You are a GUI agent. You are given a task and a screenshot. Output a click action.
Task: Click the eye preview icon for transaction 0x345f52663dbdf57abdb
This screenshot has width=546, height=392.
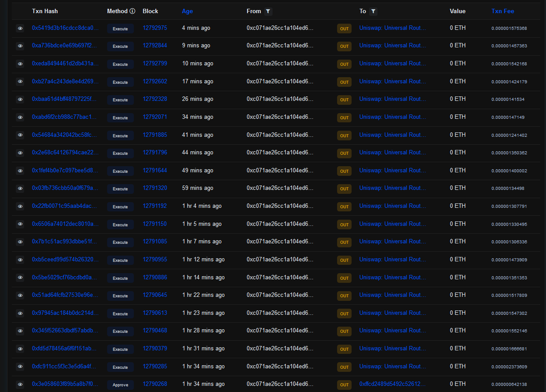click(20, 331)
